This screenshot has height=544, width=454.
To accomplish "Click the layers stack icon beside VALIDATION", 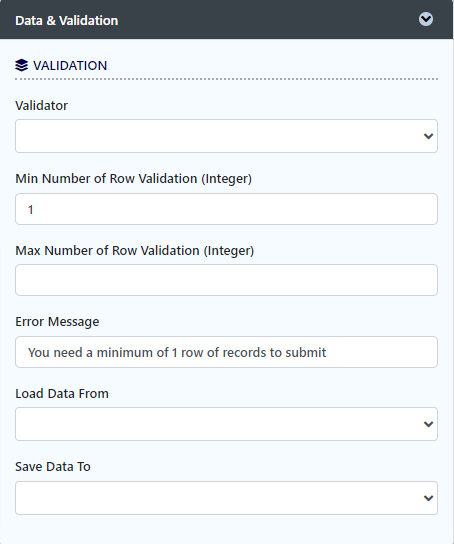I will coord(22,65).
